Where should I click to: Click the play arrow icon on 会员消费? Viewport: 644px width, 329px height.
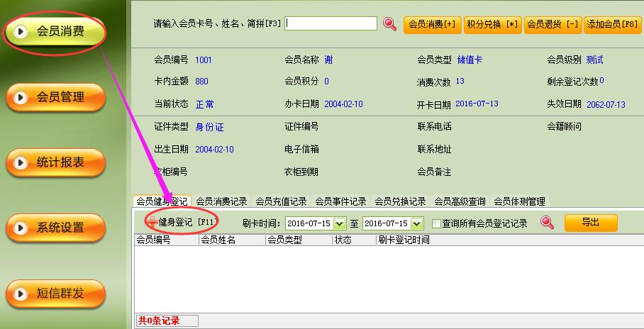[x=21, y=32]
